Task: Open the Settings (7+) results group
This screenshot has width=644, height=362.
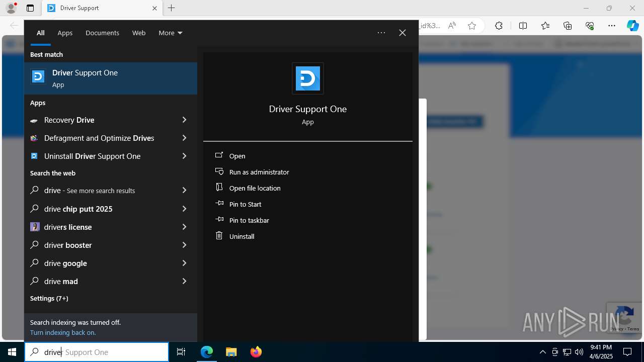Action: pos(49,298)
